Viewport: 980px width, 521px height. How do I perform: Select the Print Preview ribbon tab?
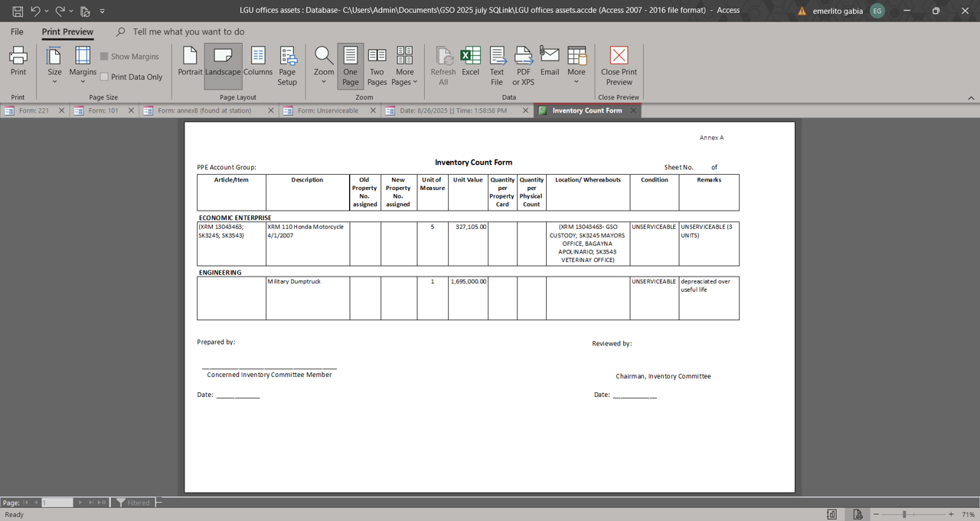click(67, 31)
